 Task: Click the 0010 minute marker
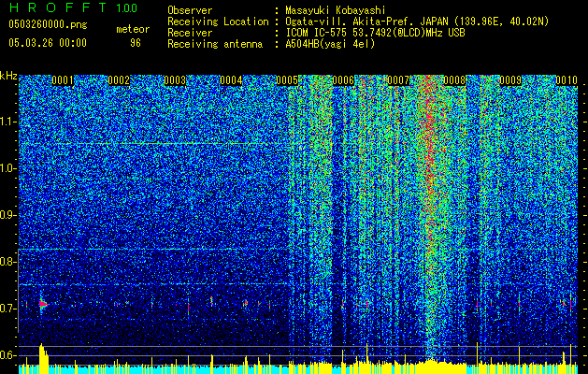[x=566, y=80]
